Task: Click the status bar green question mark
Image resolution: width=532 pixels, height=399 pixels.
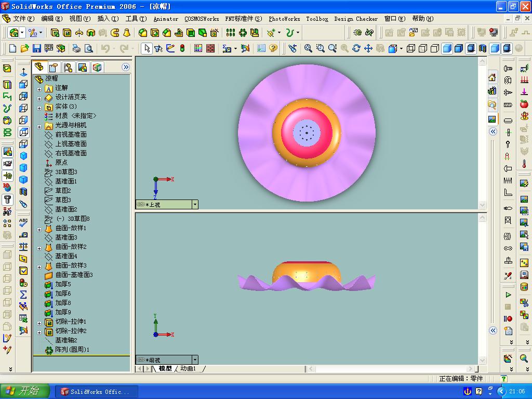Action: [504, 378]
